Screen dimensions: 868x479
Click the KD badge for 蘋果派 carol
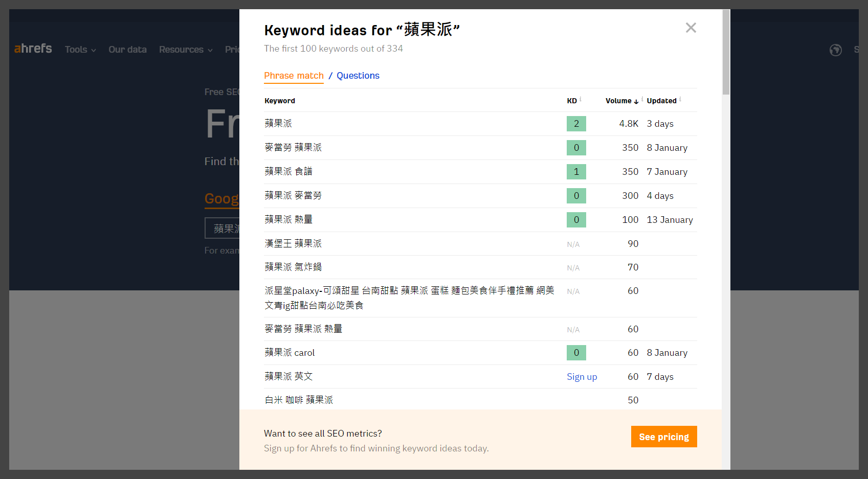coord(576,353)
